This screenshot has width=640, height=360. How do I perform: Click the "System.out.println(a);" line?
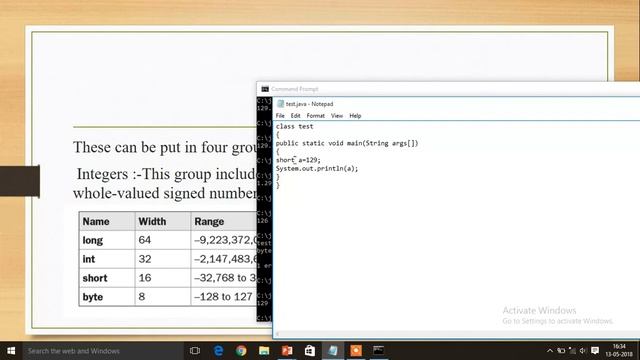[x=317, y=168]
